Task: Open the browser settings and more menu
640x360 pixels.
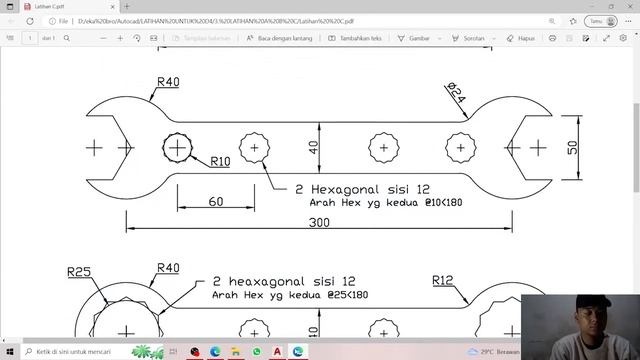Action: 628,21
